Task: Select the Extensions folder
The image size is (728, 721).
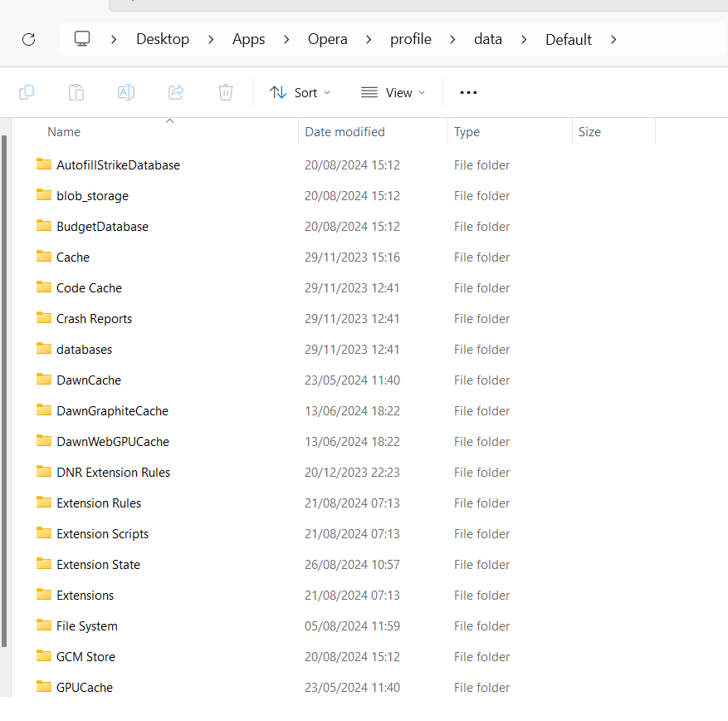Action: 85,596
